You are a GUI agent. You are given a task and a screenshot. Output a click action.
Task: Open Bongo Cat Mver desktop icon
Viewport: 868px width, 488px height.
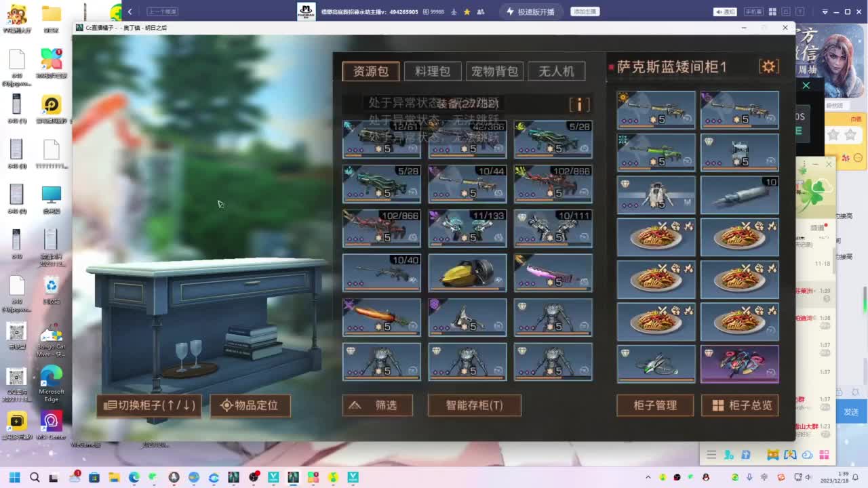point(52,341)
